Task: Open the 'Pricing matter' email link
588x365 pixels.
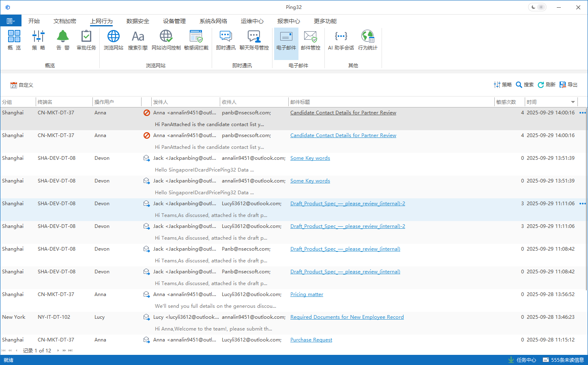Action: (x=307, y=294)
